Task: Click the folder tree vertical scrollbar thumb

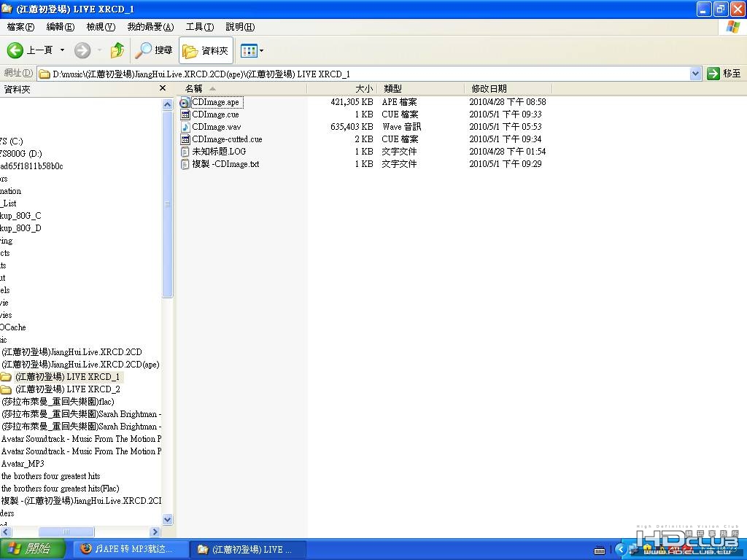Action: coord(167,204)
